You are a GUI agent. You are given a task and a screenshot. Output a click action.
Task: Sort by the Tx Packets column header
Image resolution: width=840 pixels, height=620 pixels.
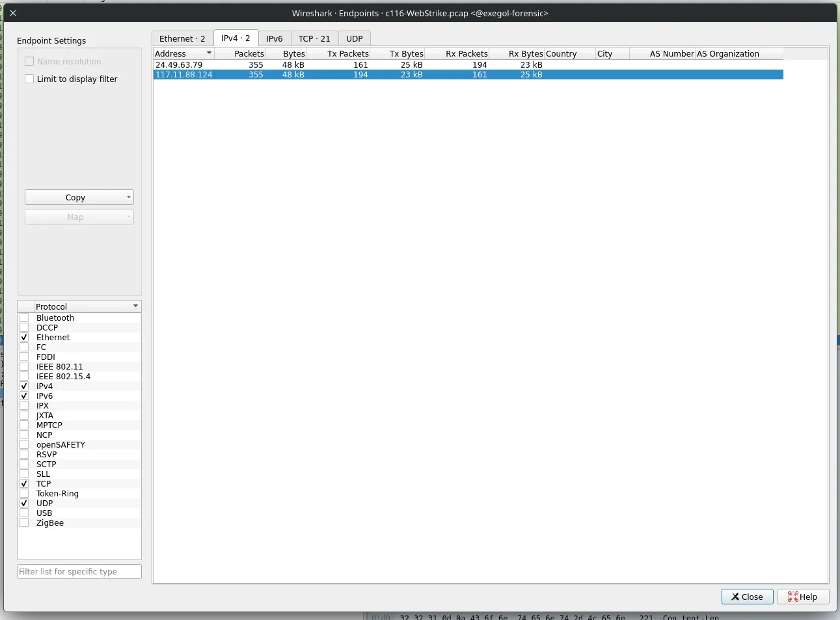[338, 53]
